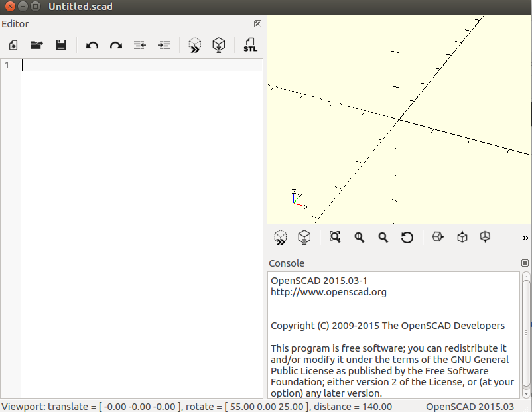The image size is (532, 412).
Task: Click the View All icon
Action: pos(335,237)
